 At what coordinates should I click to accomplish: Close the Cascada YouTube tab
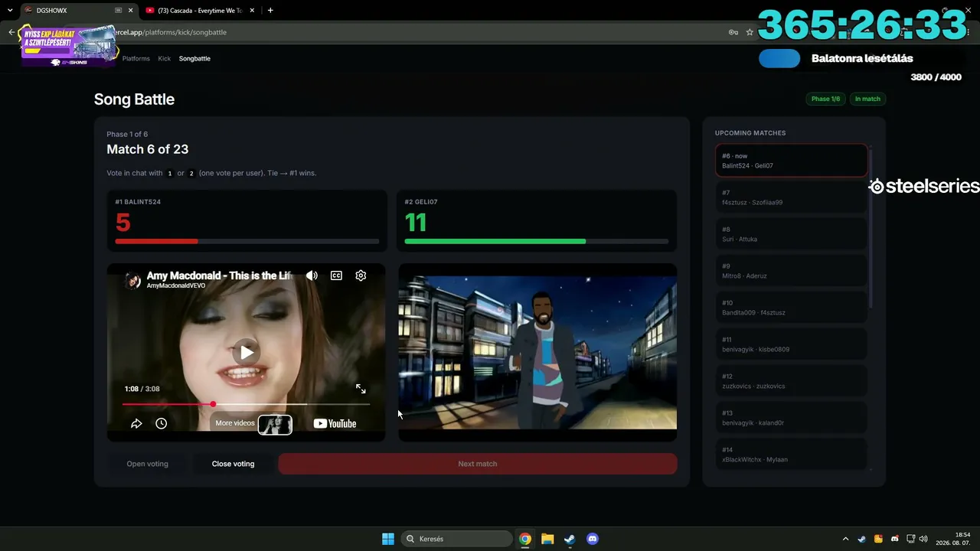(x=253, y=11)
